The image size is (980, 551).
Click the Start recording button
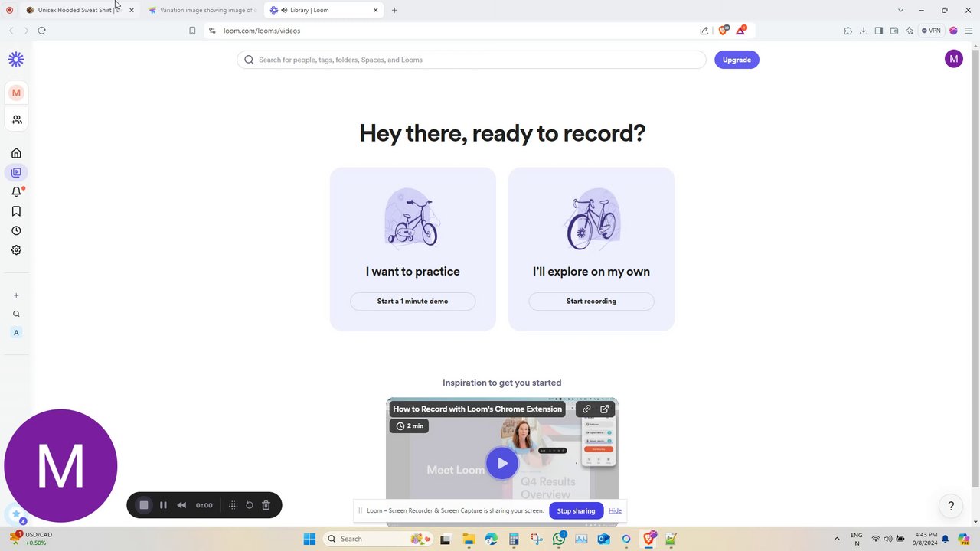(591, 301)
